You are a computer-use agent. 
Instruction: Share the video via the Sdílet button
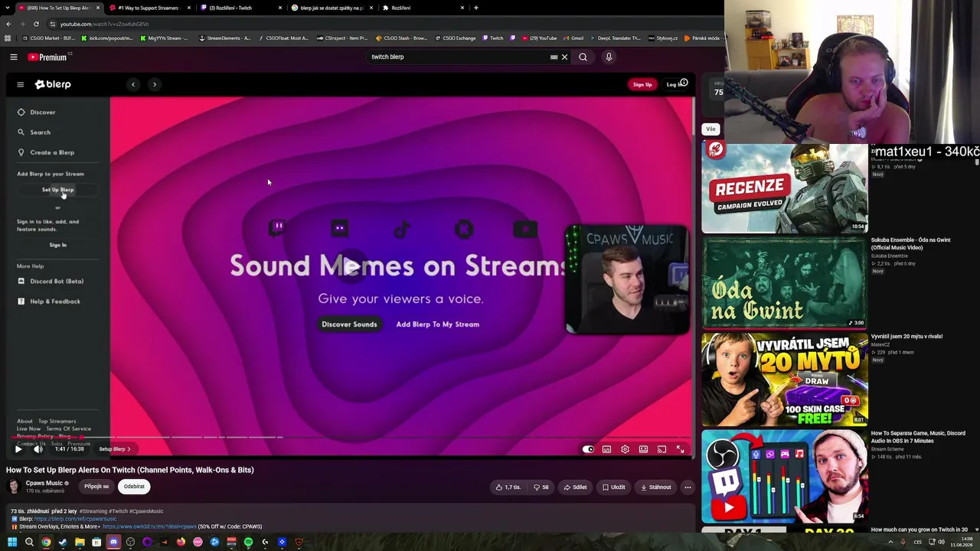(x=575, y=487)
